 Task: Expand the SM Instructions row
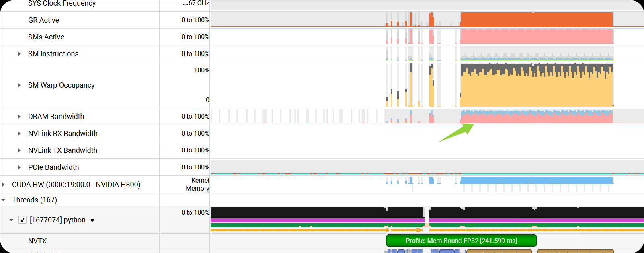pyautogui.click(x=19, y=54)
